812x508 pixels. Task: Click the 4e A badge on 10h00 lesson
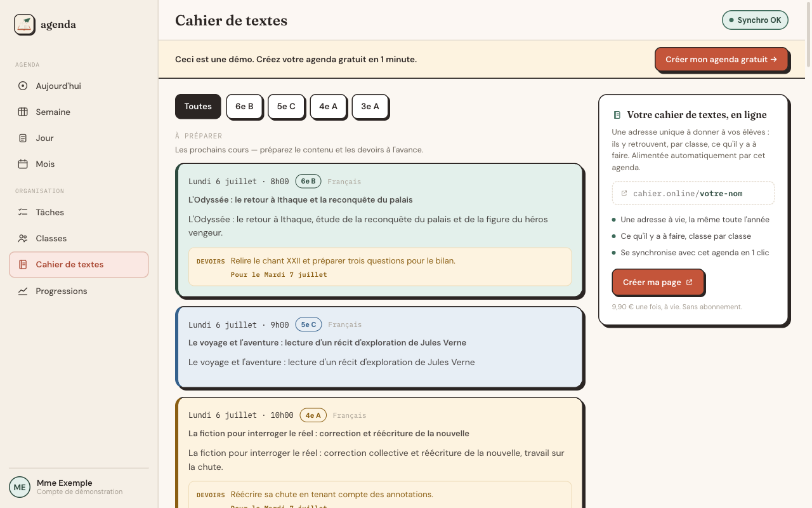(x=313, y=415)
